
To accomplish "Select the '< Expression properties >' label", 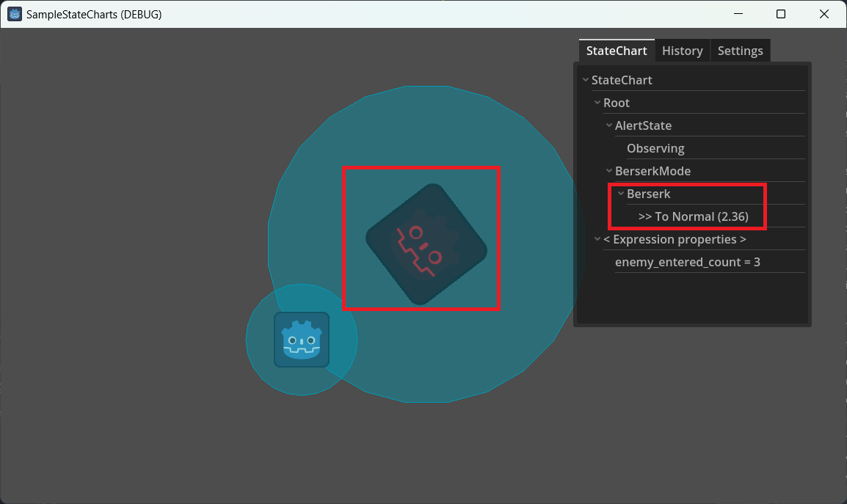I will pyautogui.click(x=675, y=238).
